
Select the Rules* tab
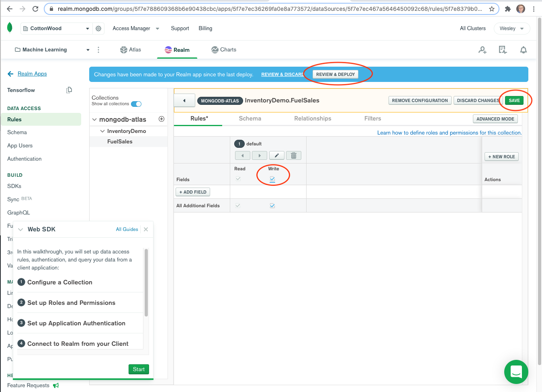[199, 118]
